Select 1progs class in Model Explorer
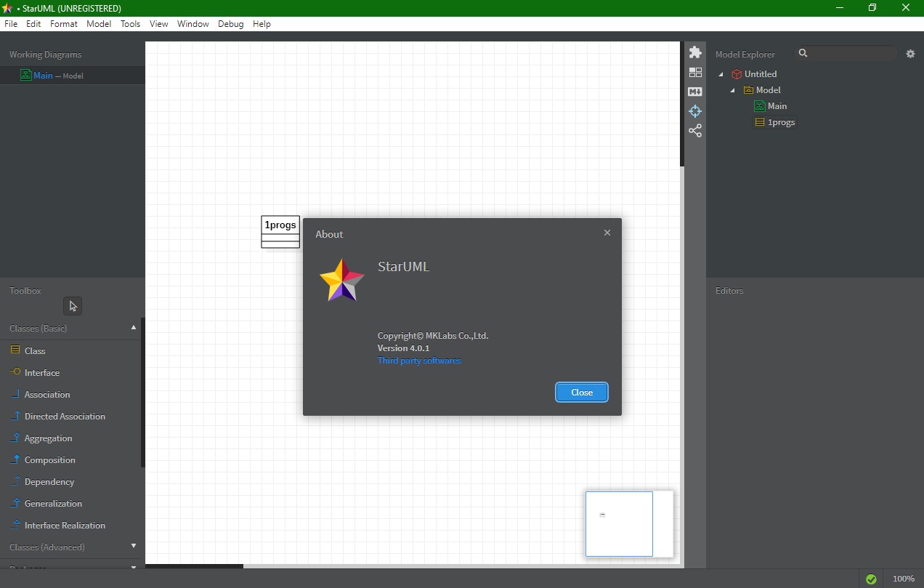 coord(775,122)
